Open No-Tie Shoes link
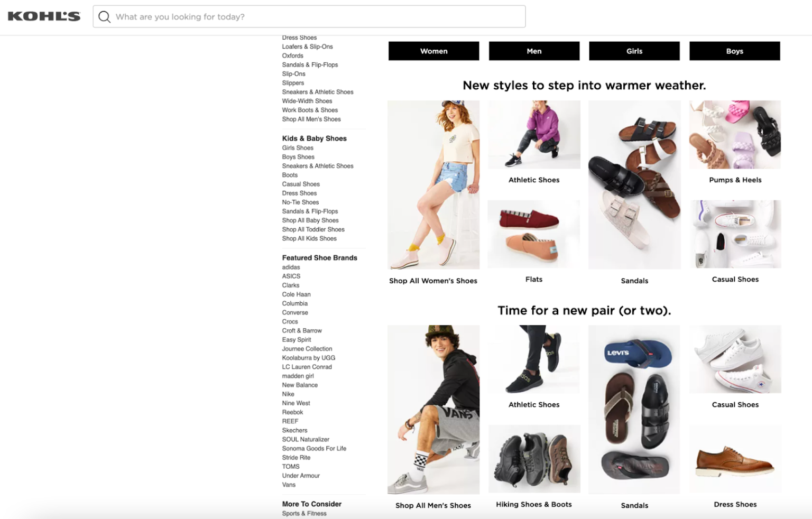812x519 pixels. [x=300, y=202]
